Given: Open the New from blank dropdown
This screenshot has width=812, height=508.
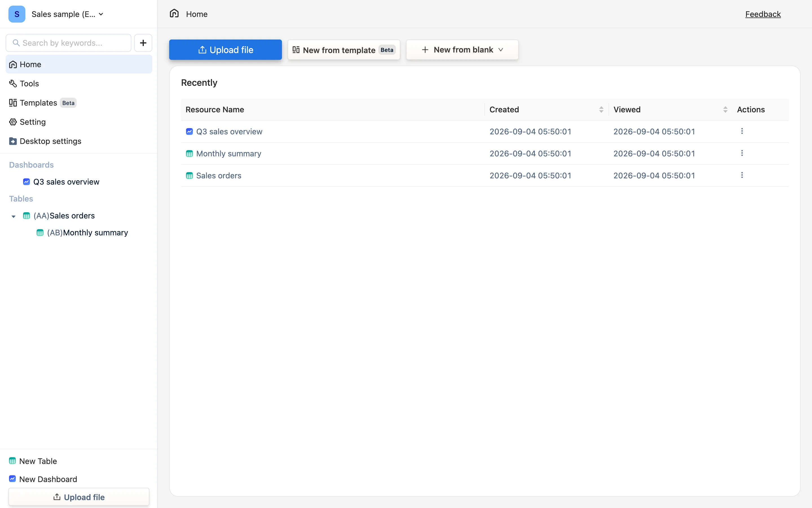Looking at the screenshot, I should [x=462, y=50].
